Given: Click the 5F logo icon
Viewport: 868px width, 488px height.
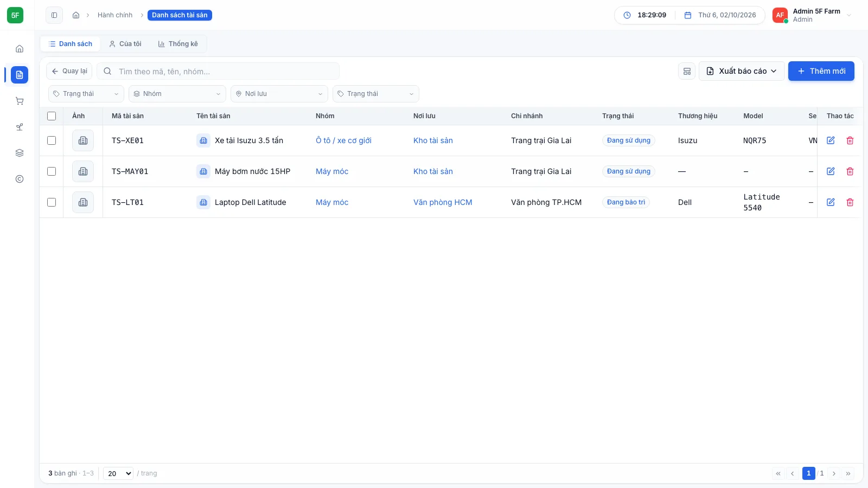Looking at the screenshot, I should [15, 15].
